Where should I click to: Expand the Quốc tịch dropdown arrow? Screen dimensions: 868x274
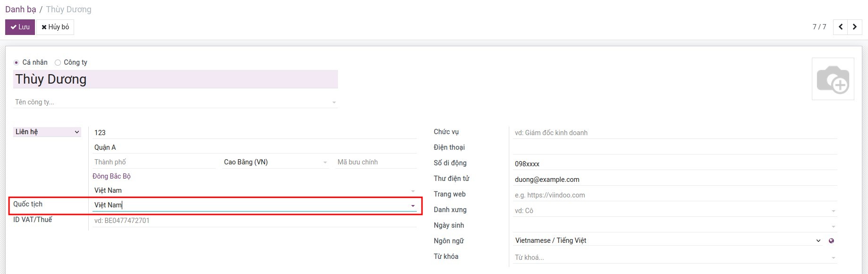(x=413, y=205)
